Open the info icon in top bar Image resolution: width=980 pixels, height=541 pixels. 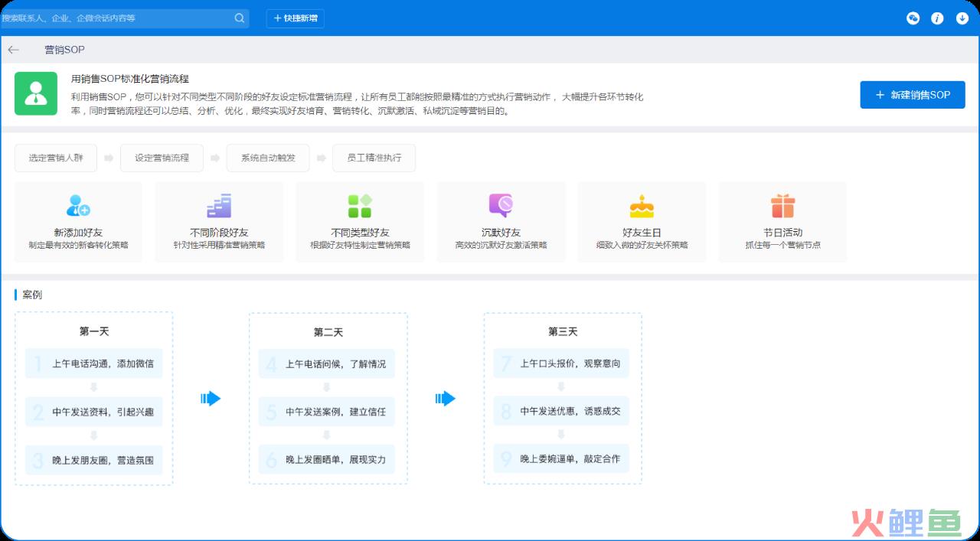click(x=937, y=18)
